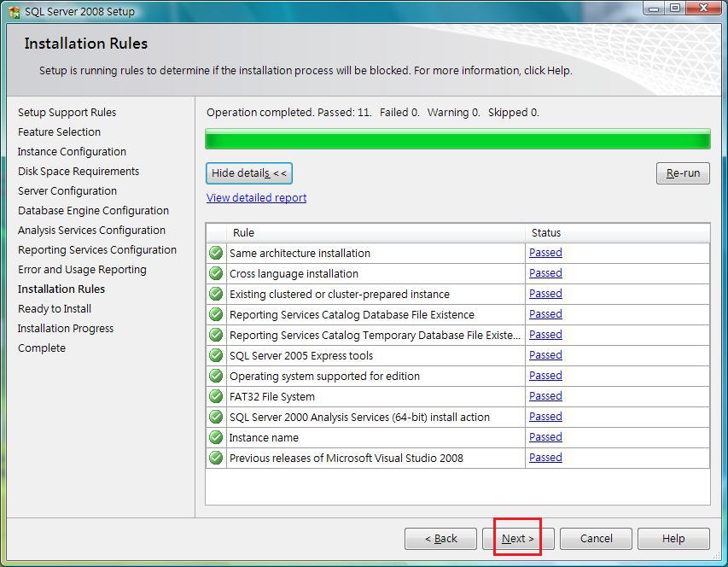This screenshot has width=728, height=567.
Task: Click check icon beside Existing clustered or cluster-prepared instance
Action: pos(216,294)
